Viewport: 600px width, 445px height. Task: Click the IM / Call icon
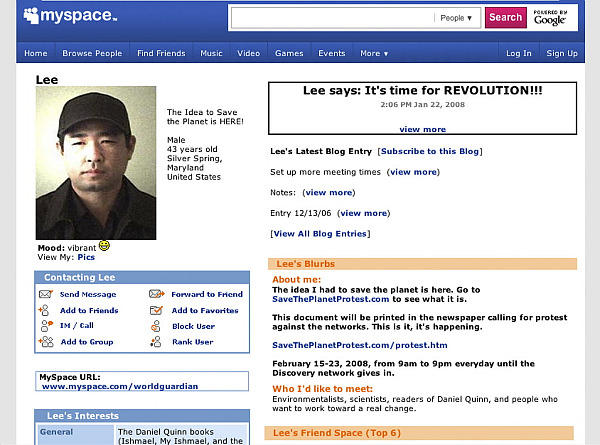click(45, 326)
